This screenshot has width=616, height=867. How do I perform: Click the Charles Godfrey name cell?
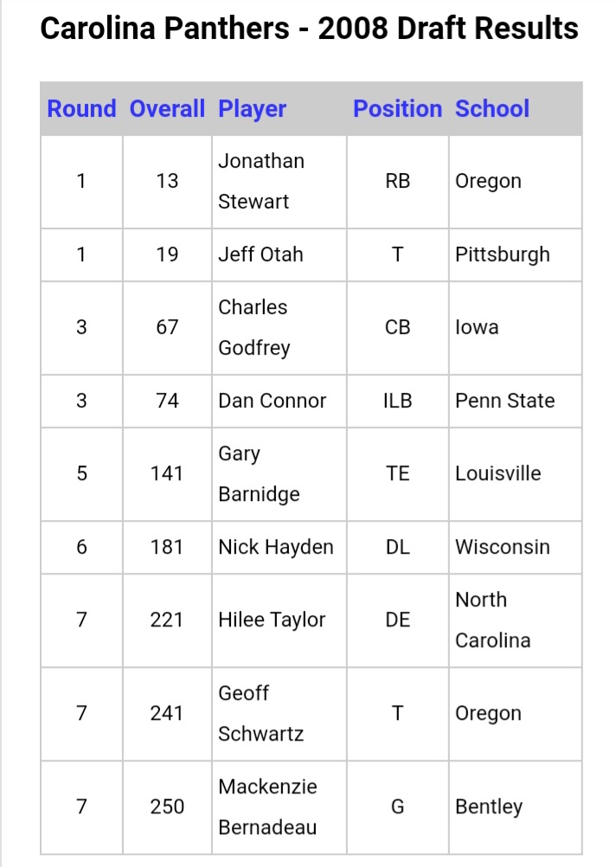(x=279, y=327)
